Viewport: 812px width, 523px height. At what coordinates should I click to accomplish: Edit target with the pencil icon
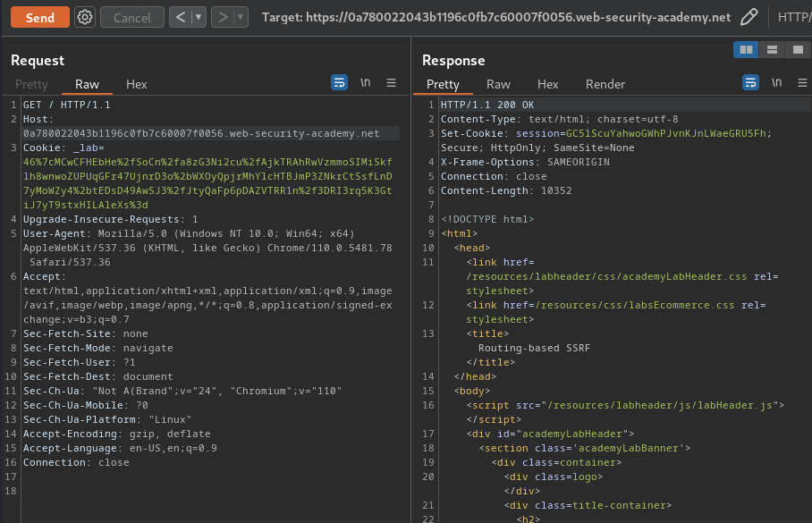[x=749, y=17]
